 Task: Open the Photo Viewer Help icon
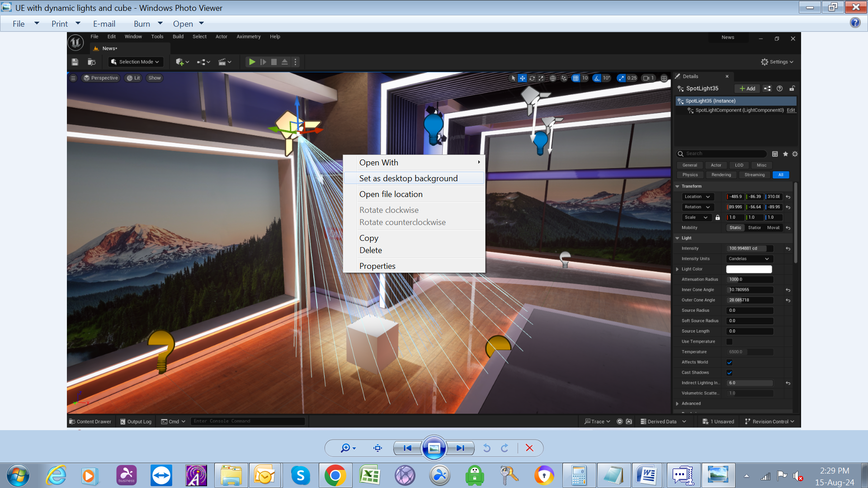[855, 23]
